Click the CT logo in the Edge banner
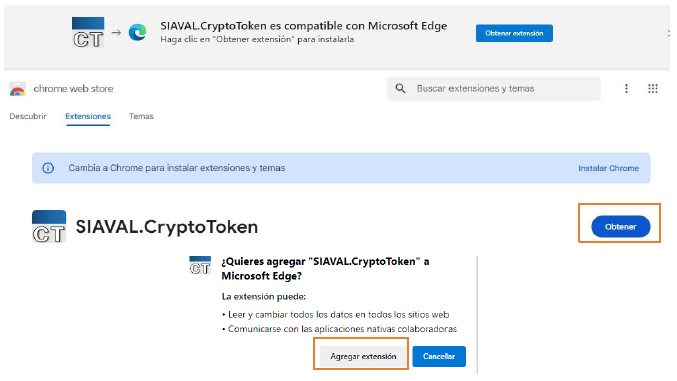Image resolution: width=677 pixels, height=381 pixels. point(88,32)
